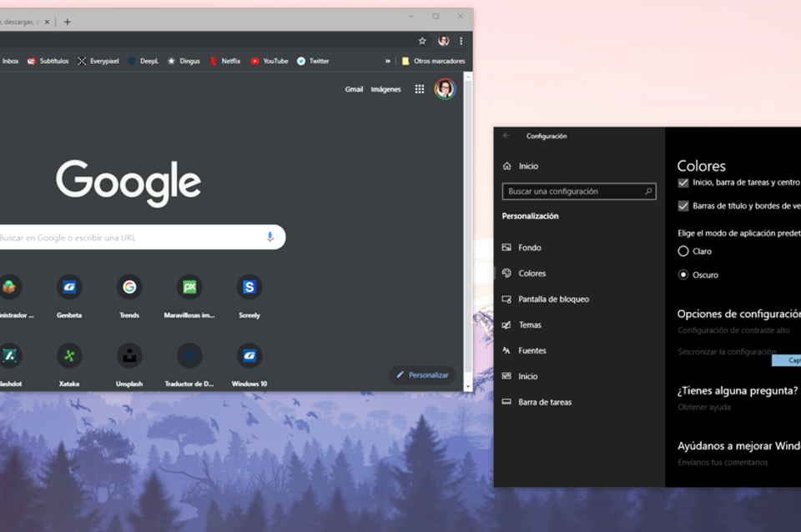This screenshot has height=532, width=801.
Task: Select the 'Oscuro' radio button
Action: coord(683,274)
